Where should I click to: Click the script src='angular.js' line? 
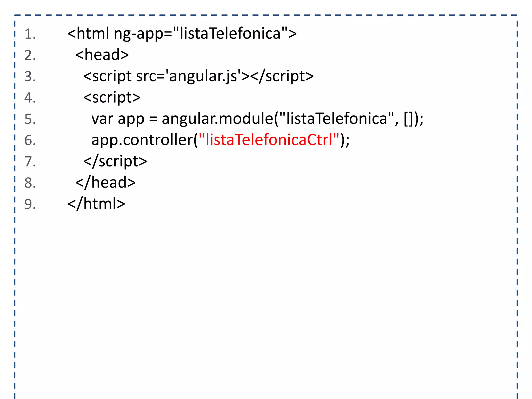tap(198, 77)
